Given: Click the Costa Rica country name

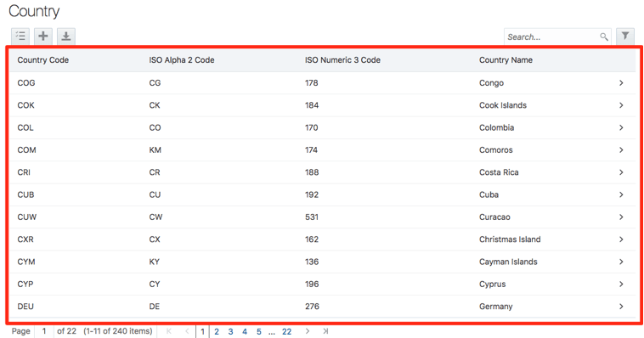Looking at the screenshot, I should [499, 172].
